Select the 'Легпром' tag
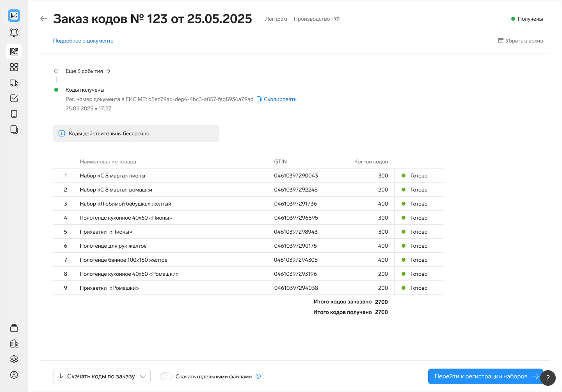 (276, 19)
